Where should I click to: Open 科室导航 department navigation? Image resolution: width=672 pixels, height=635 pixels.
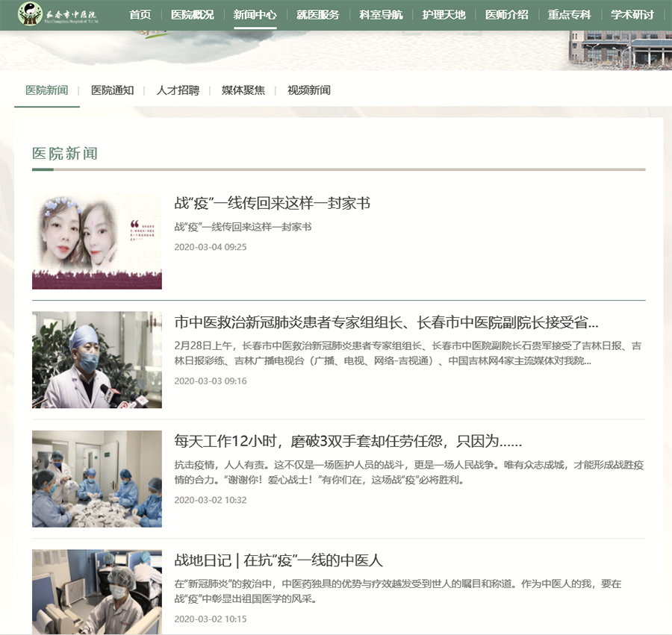pos(380,15)
